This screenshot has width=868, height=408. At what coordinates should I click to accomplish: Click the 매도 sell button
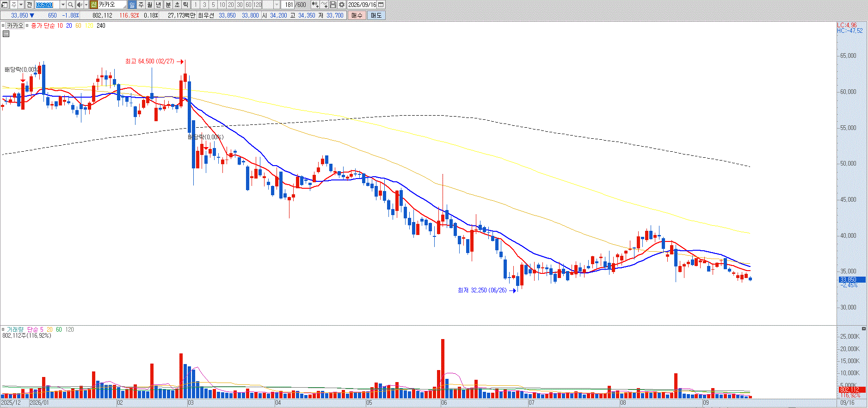click(376, 15)
